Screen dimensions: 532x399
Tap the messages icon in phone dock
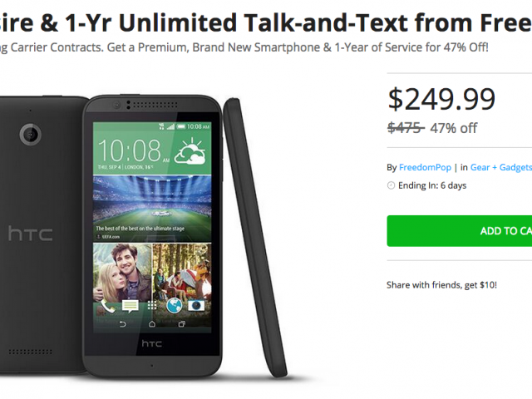(x=129, y=305)
